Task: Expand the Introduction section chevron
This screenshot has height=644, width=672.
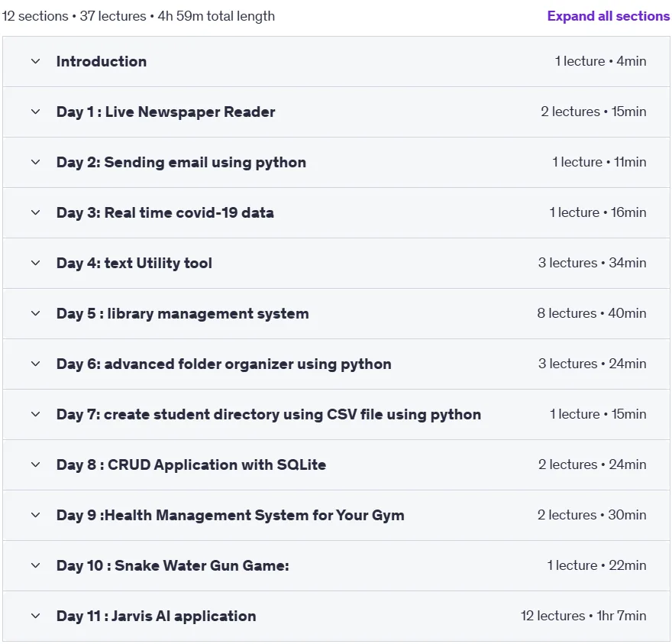Action: tap(36, 61)
